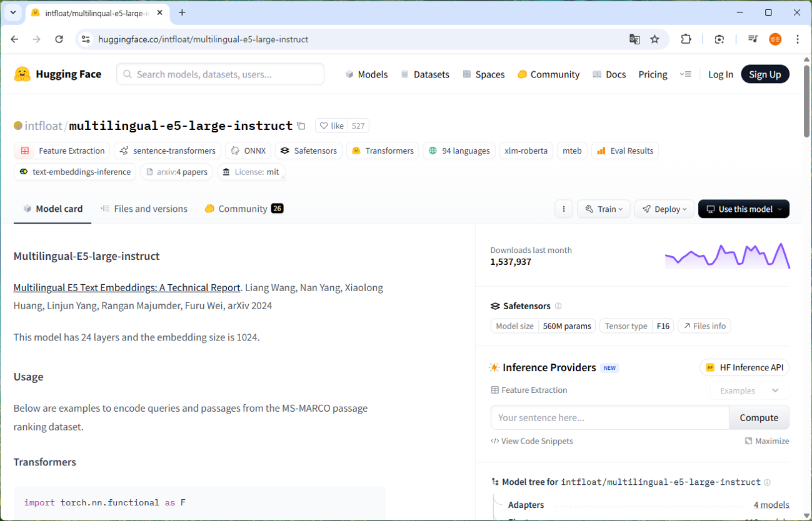812x521 pixels.
Task: Go to Models in navigation
Action: pyautogui.click(x=366, y=74)
